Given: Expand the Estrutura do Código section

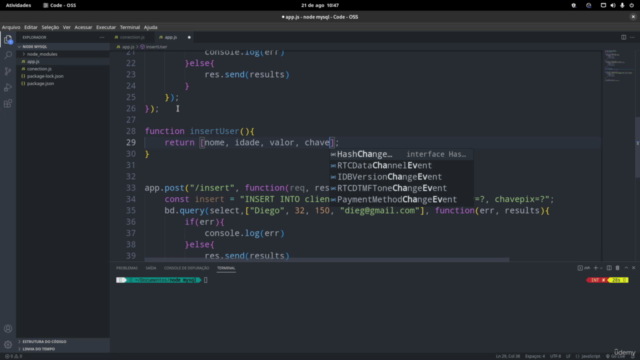Looking at the screenshot, I should (63, 342).
